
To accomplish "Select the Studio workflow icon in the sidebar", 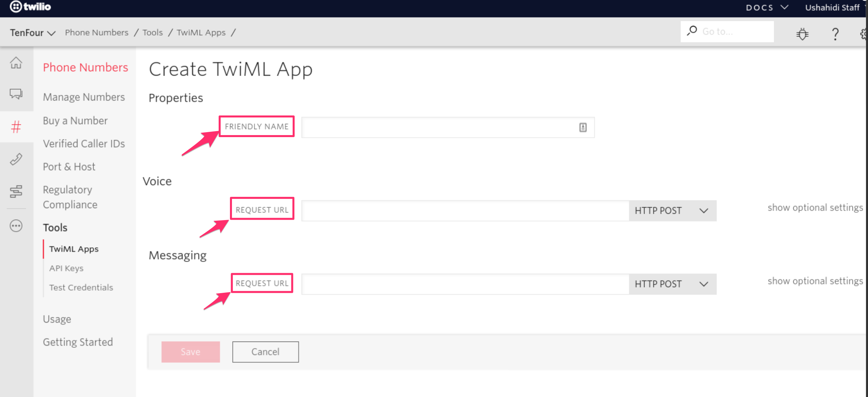I will coord(16,192).
